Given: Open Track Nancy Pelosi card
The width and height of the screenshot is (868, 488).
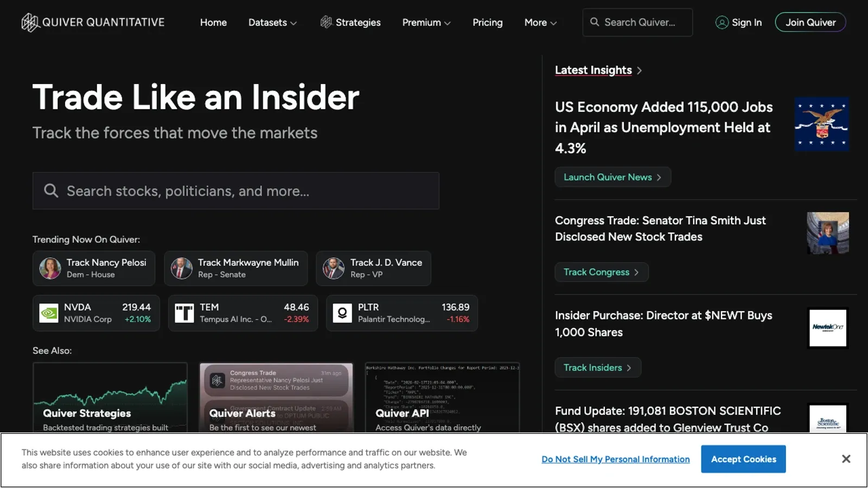Looking at the screenshot, I should [94, 268].
